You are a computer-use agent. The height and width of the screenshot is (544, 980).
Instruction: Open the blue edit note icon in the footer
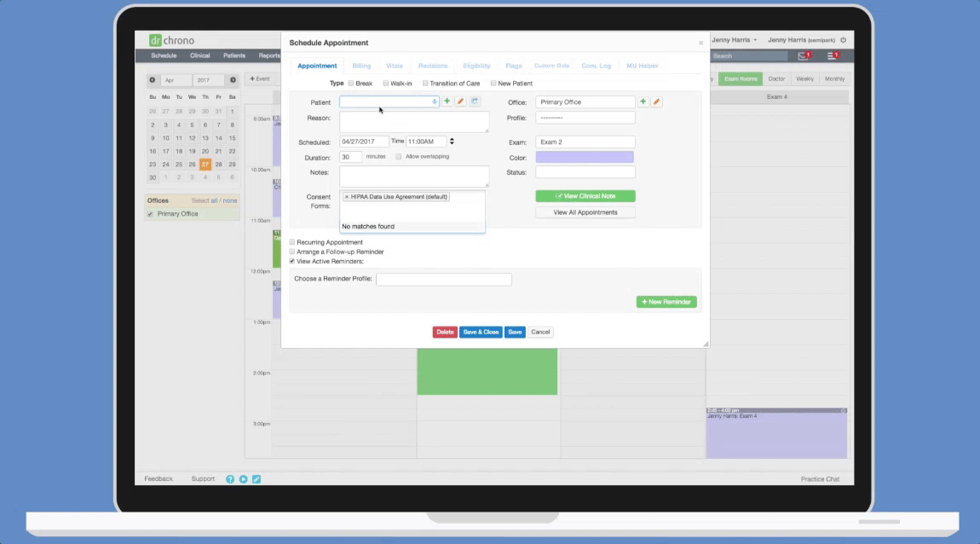pyautogui.click(x=257, y=479)
